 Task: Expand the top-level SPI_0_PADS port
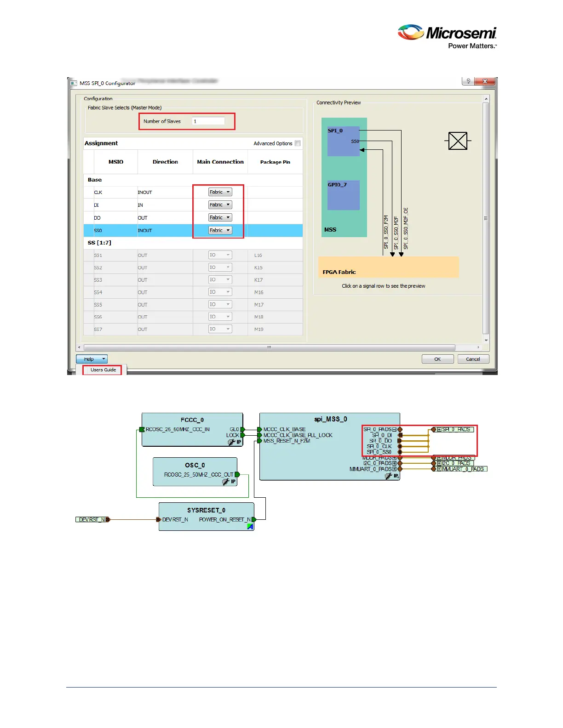pyautogui.click(x=439, y=429)
